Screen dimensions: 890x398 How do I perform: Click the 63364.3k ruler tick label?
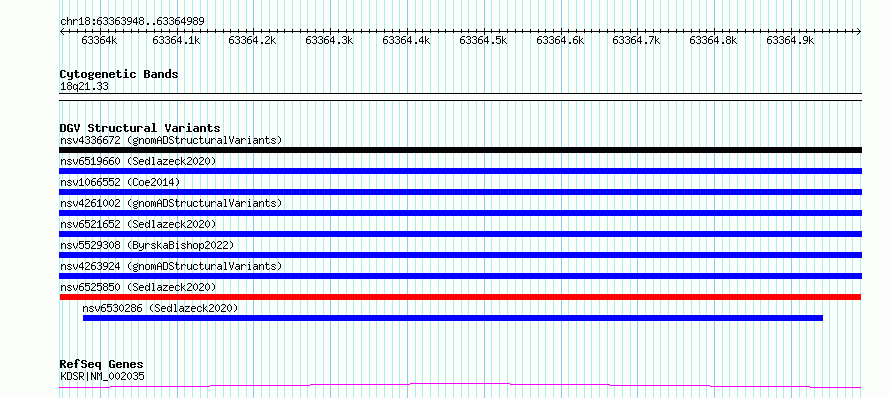click(x=329, y=40)
